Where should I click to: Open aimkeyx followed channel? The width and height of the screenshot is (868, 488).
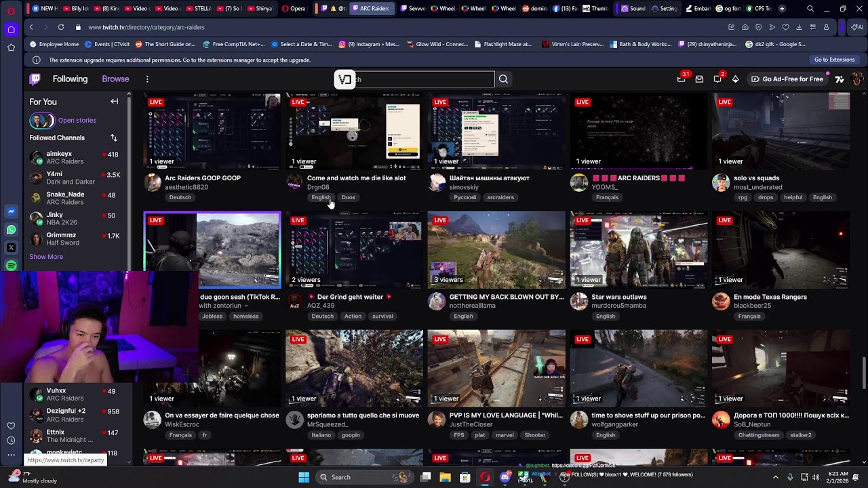click(x=75, y=158)
